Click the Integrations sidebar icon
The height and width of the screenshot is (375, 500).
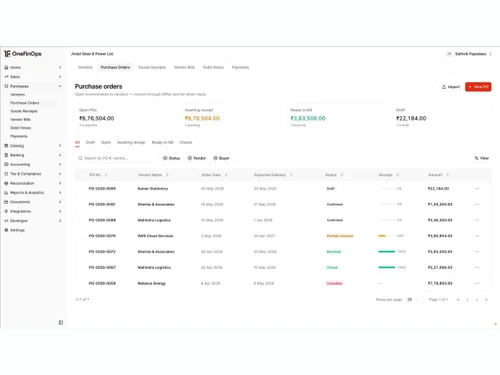(6, 211)
